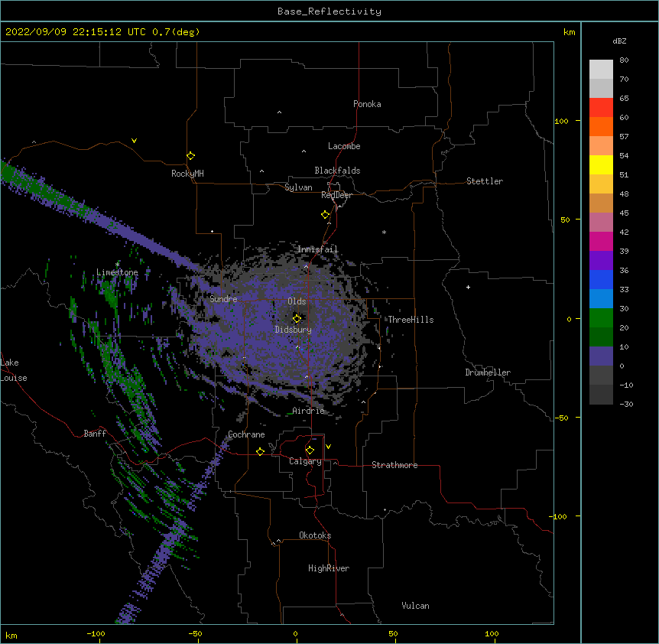Click the yellow marker above Calgary label

(310, 450)
